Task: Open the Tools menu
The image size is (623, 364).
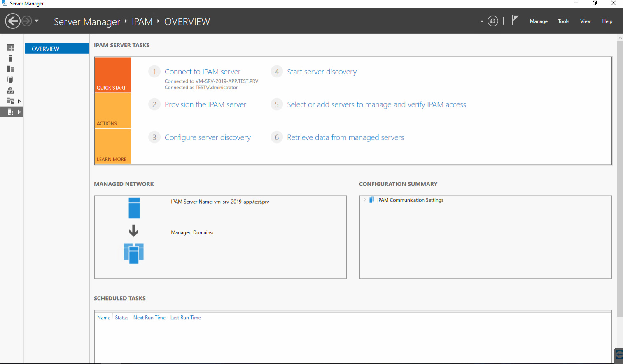Action: point(564,21)
